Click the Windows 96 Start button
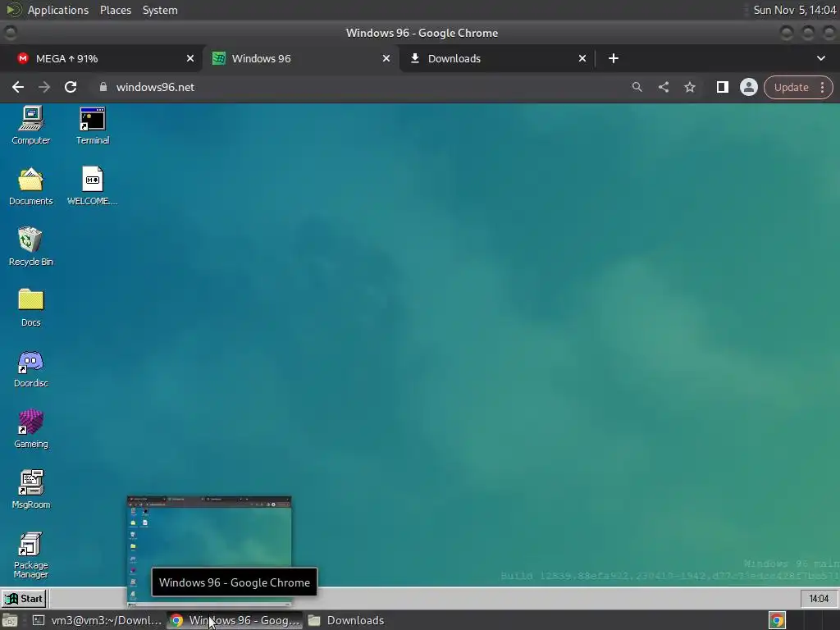 click(x=24, y=598)
